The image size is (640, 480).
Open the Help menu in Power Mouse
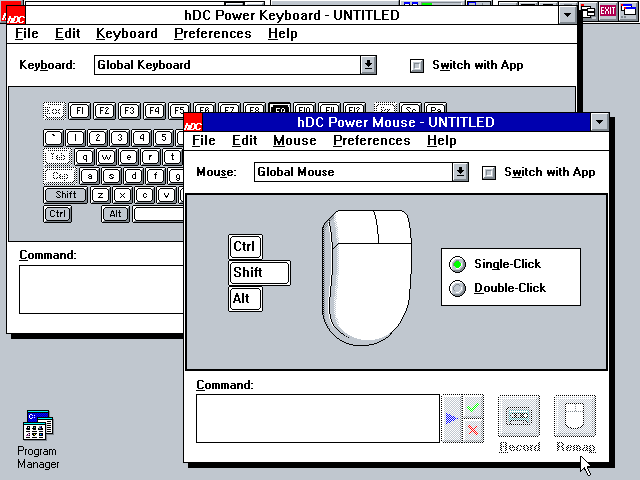click(x=442, y=140)
